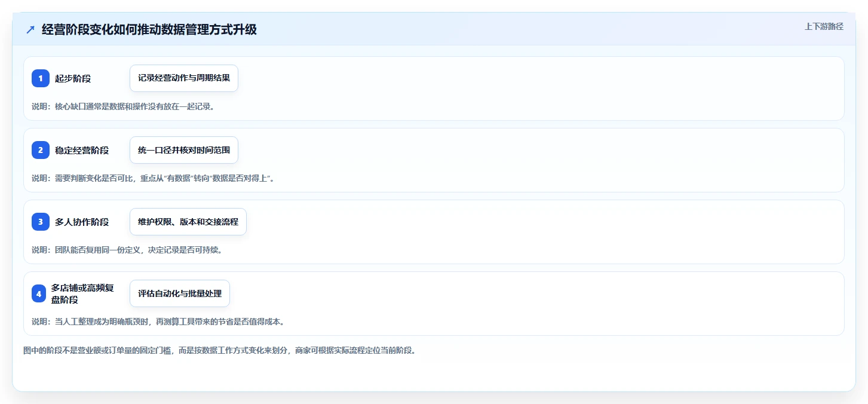Click the note about 当人工整理成为明确瓶颈
The width and height of the screenshot is (868, 404).
[158, 322]
